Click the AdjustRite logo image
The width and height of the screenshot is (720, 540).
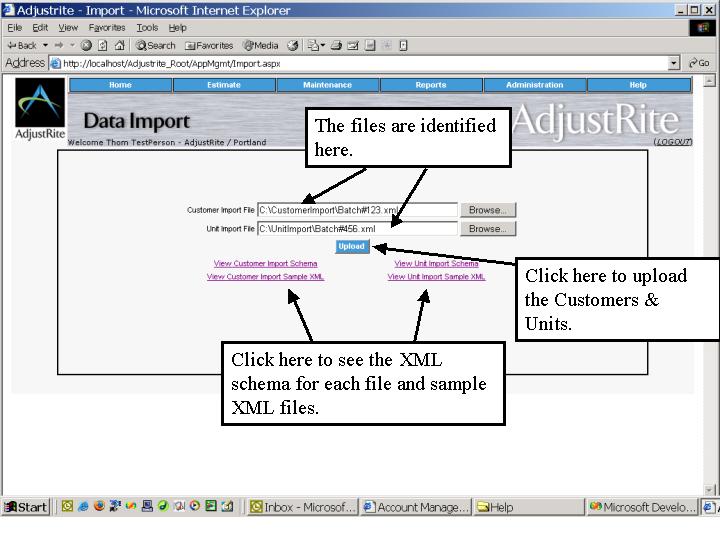(40, 109)
